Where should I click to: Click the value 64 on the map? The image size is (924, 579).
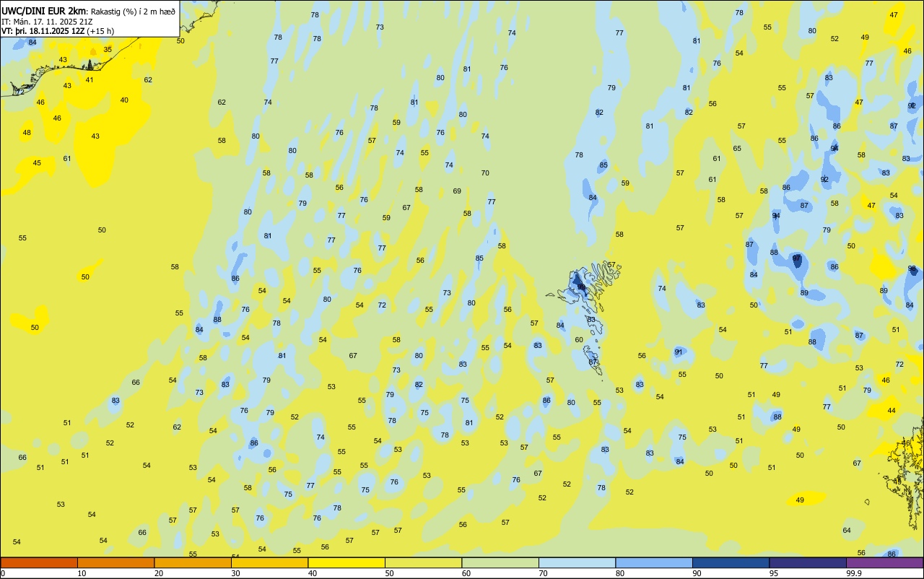tap(847, 531)
